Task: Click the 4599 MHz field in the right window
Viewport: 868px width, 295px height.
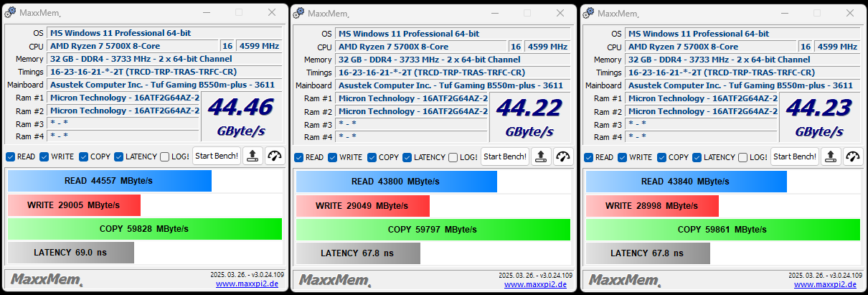Action: 836,46
